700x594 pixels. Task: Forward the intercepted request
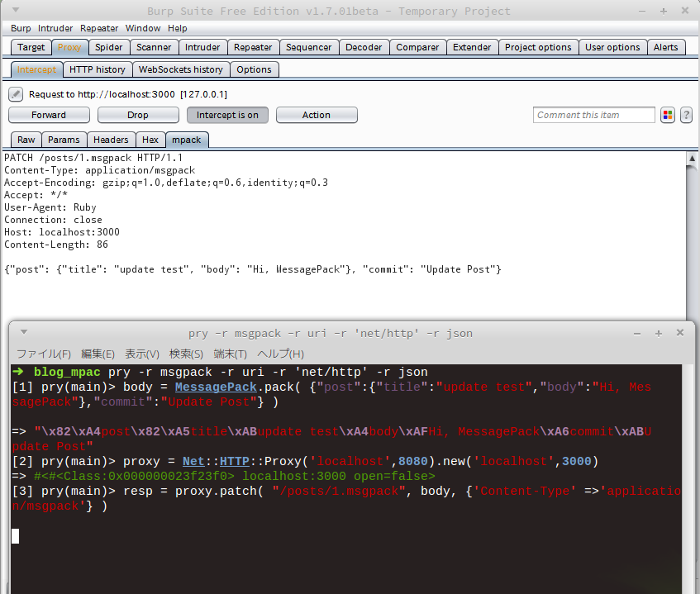coord(49,115)
